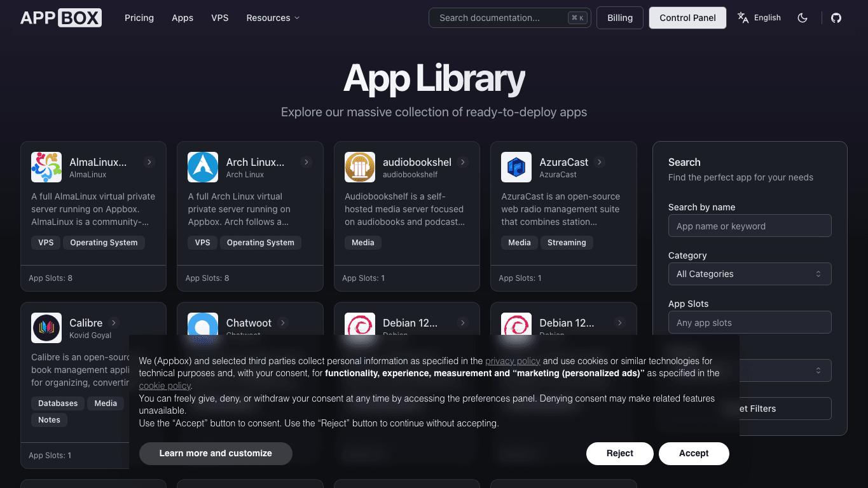This screenshot has width=868, height=488.
Task: Open the AlmaLinux app logo
Action: coord(46,167)
